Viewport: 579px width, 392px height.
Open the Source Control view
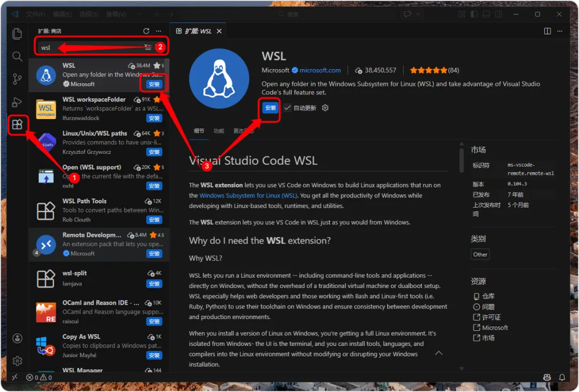(17, 79)
